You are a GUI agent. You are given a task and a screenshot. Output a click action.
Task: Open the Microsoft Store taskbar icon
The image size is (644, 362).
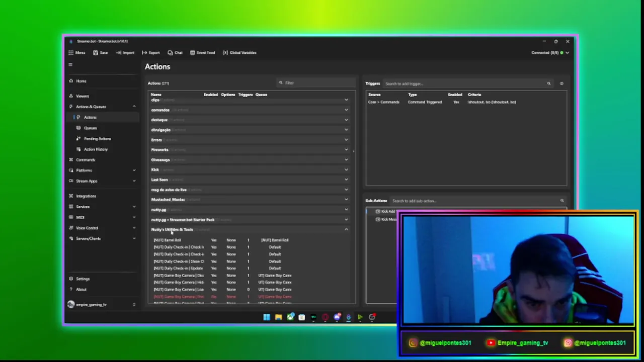[302, 317]
